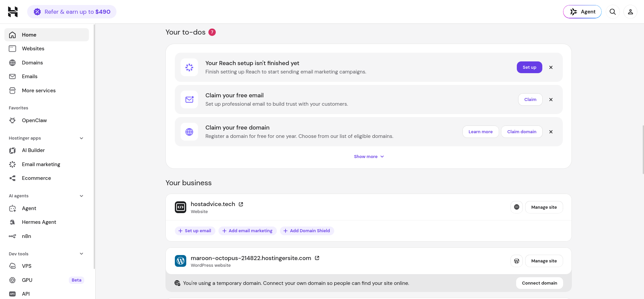The height and width of the screenshot is (299, 644).
Task: Click Connect domain button
Action: click(x=540, y=283)
